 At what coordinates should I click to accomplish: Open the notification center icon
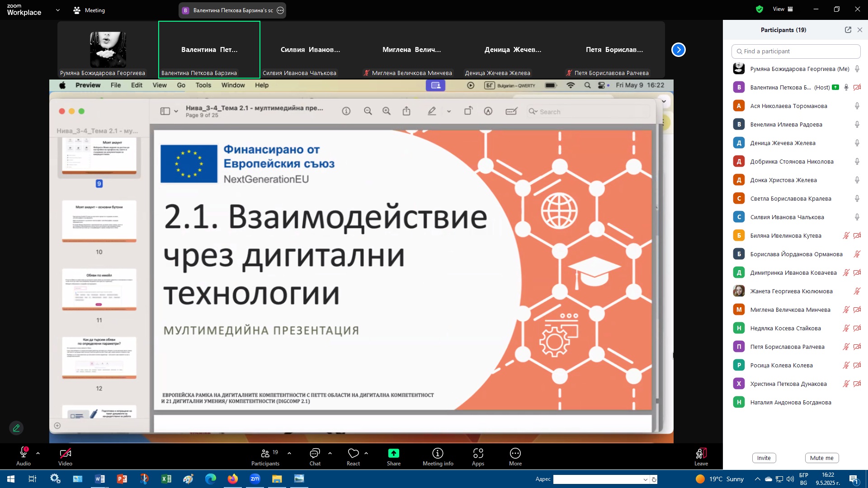[x=854, y=479]
